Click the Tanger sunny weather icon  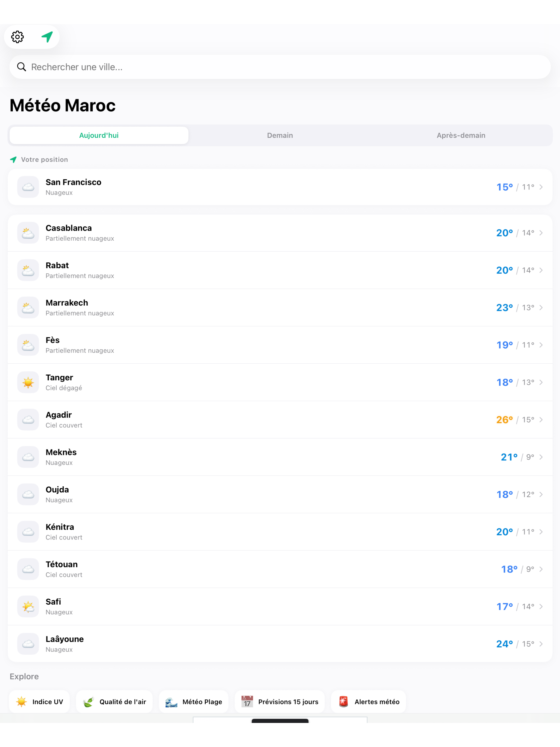(28, 382)
